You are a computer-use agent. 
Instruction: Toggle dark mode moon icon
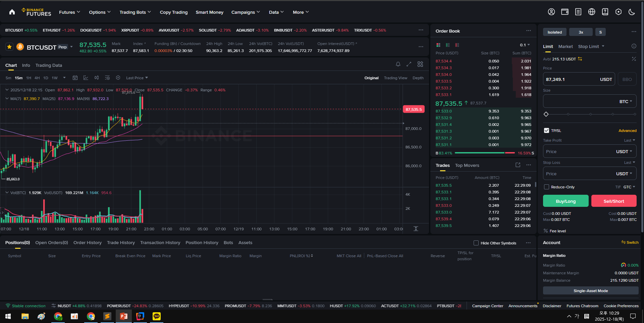click(632, 12)
